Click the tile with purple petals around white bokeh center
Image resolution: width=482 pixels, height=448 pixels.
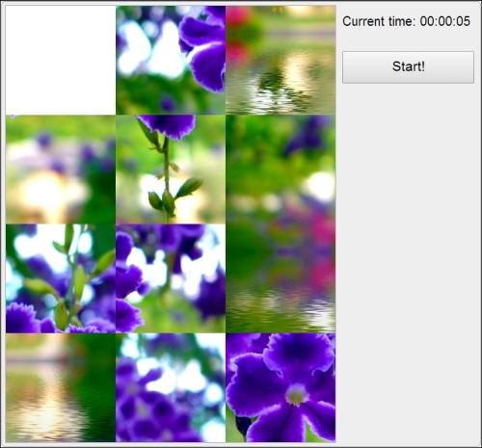click(171, 278)
